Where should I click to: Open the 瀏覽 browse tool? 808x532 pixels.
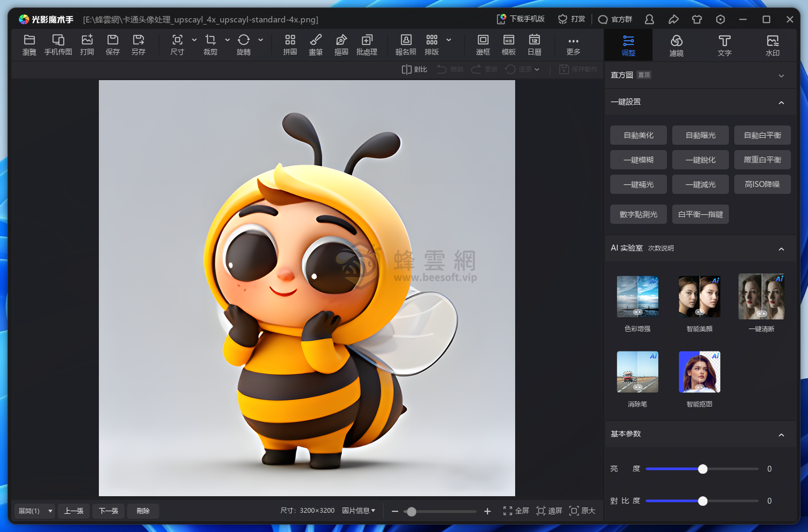(29, 45)
